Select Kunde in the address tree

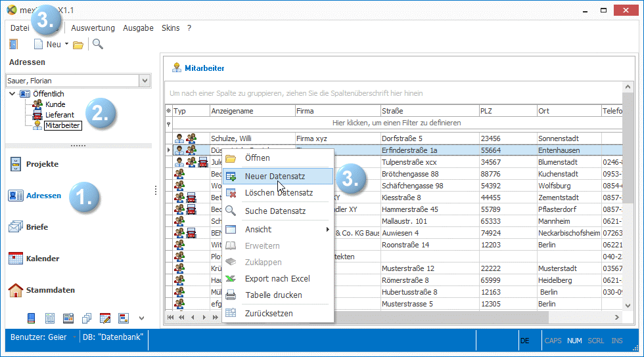point(55,104)
